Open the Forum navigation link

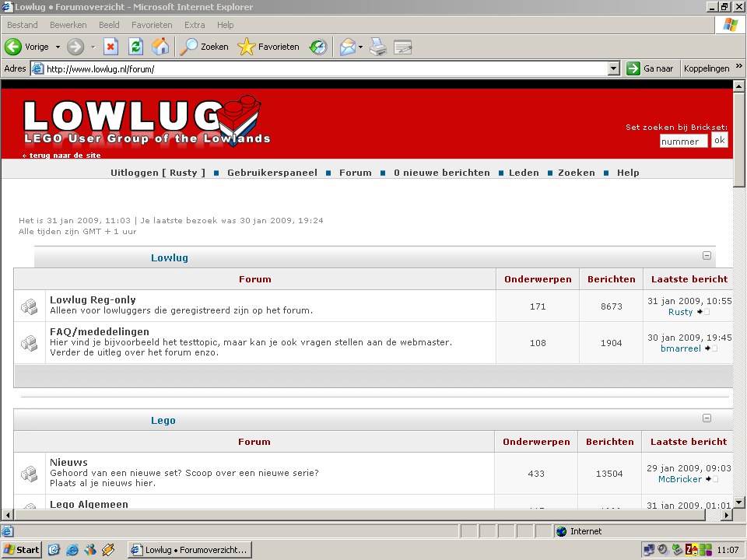click(x=356, y=173)
